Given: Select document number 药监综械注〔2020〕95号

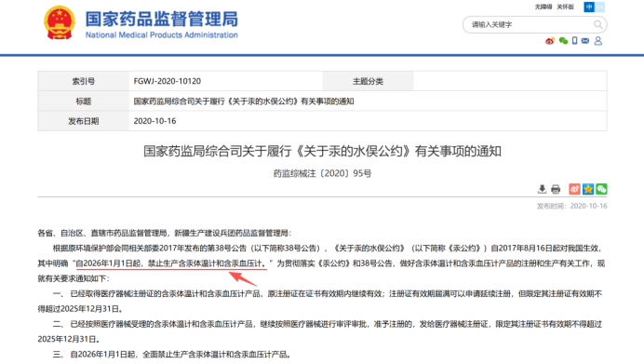Looking at the screenshot, I should pyautogui.click(x=322, y=173).
